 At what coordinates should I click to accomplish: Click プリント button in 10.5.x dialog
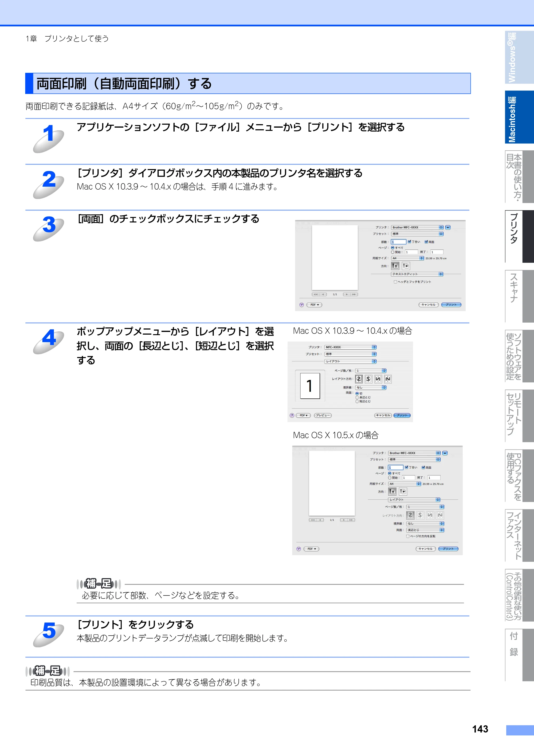[x=448, y=549]
